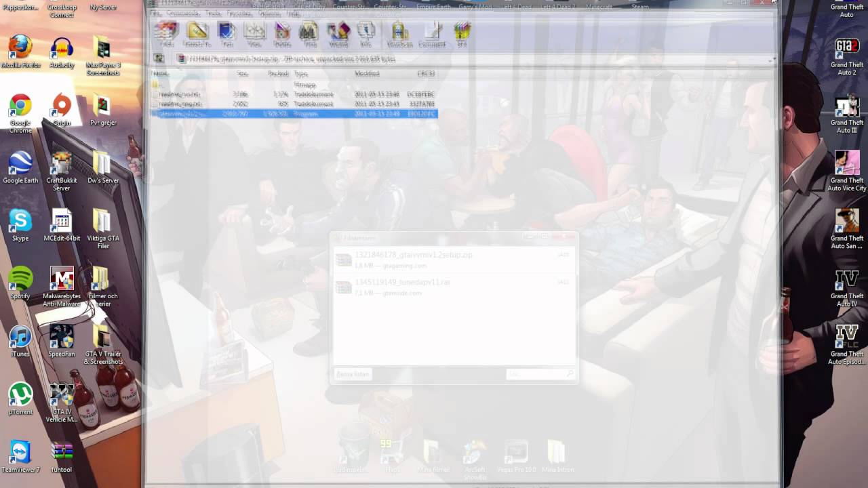Open the Wizard from WinRAR toolbar
The width and height of the screenshot is (868, 488).
338,34
